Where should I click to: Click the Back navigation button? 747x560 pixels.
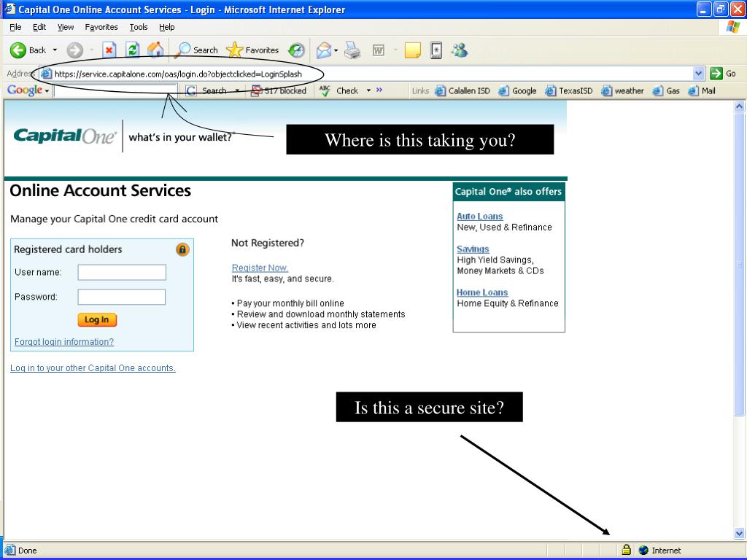click(28, 50)
